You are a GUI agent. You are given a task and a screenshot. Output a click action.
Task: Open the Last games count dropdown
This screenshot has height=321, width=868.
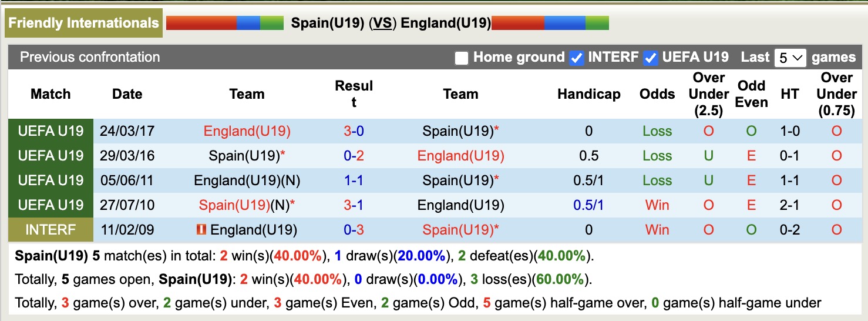point(790,58)
